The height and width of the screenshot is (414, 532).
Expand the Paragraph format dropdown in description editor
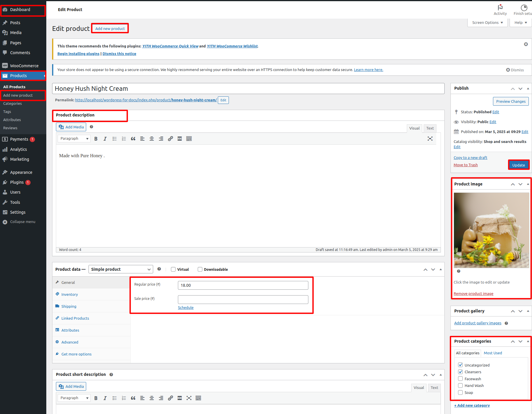pos(74,139)
